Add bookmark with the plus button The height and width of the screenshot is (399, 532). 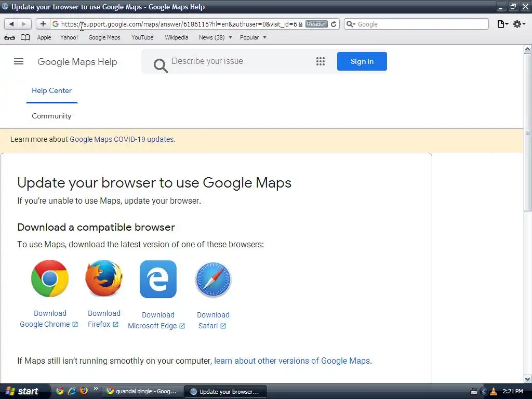[x=43, y=24]
